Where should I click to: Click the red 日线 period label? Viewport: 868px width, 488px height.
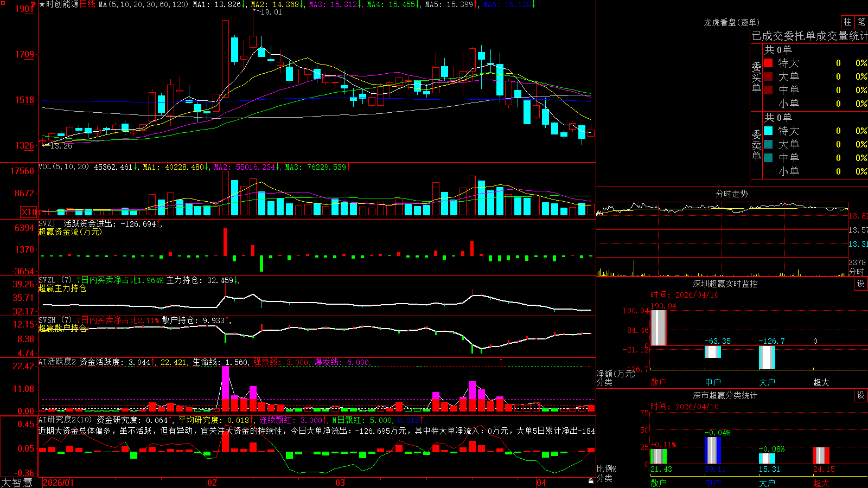[87, 4]
